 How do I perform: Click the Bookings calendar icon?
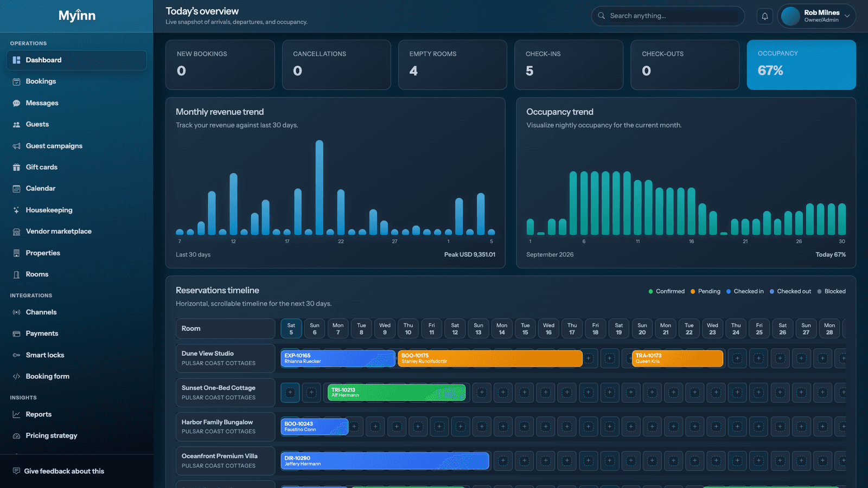tap(16, 81)
